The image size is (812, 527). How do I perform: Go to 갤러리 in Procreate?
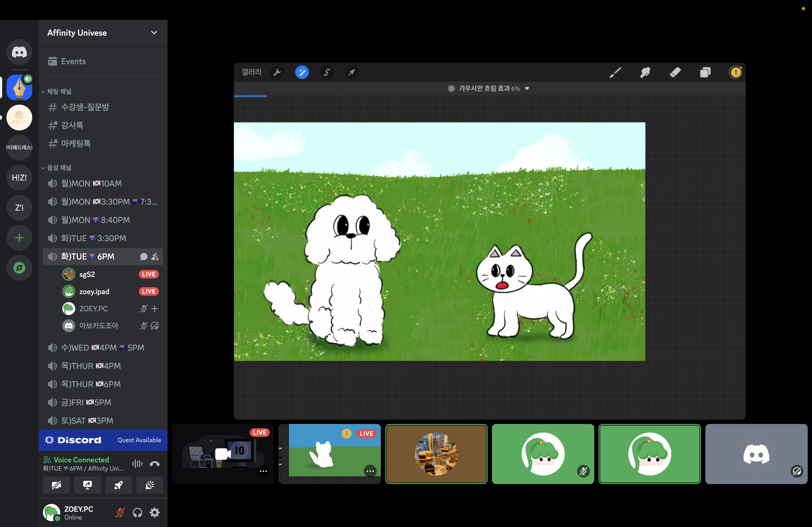(251, 72)
